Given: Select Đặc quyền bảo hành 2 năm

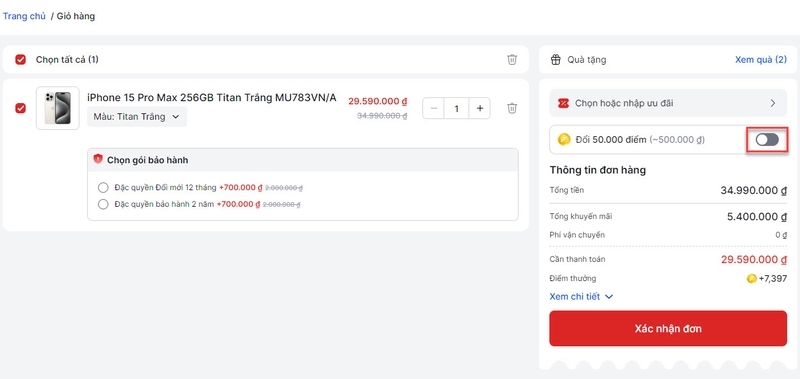Looking at the screenshot, I should pyautogui.click(x=104, y=205).
